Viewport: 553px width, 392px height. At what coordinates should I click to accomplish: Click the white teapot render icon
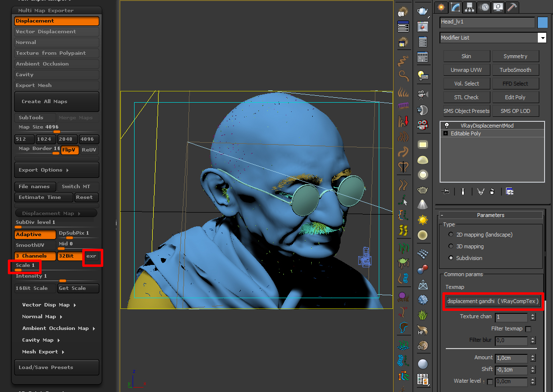(422, 11)
